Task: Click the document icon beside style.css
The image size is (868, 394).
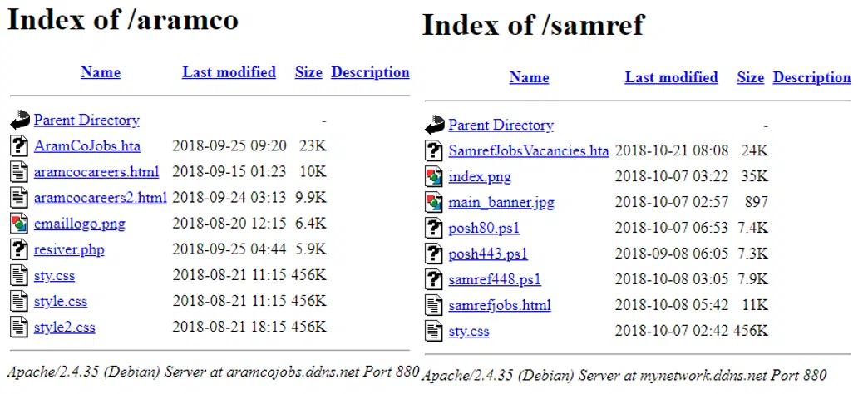Action: pos(19,302)
